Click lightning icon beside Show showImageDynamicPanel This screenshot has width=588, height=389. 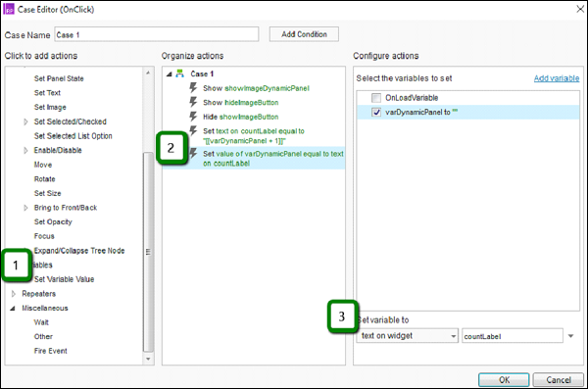[193, 88]
